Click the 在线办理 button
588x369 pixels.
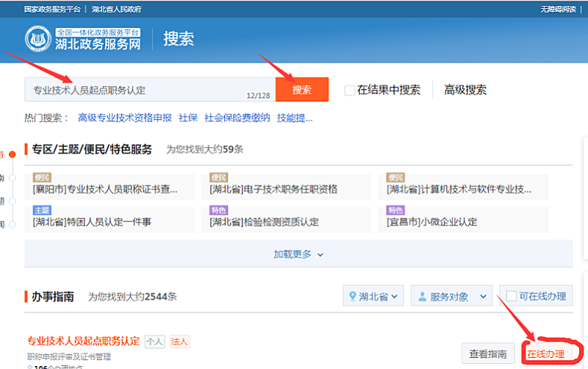[545, 354]
